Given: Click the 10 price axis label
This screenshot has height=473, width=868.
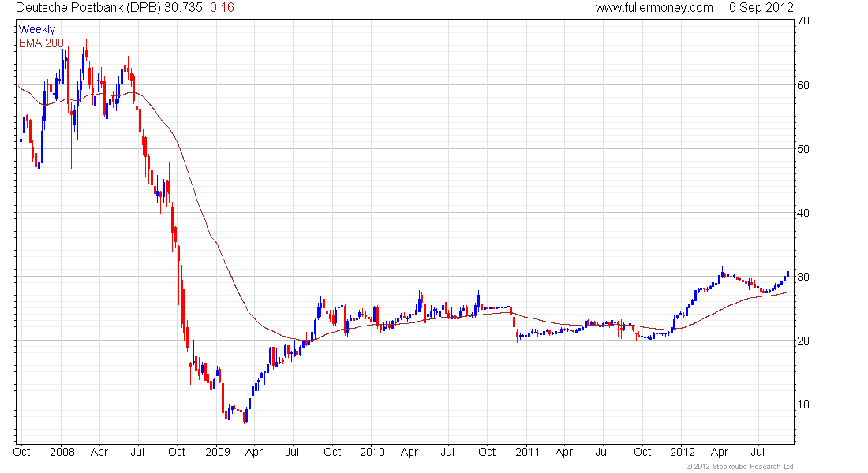Looking at the screenshot, I should coord(803,404).
